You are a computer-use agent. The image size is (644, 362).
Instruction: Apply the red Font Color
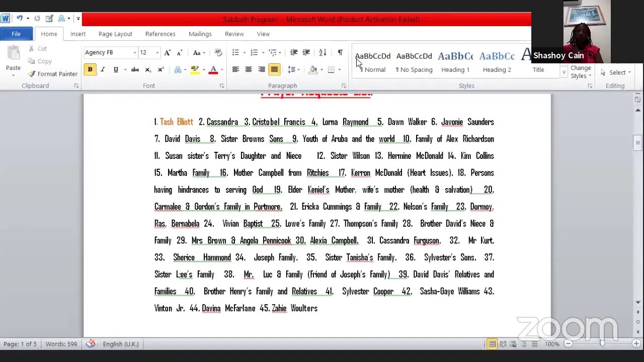coord(213,69)
